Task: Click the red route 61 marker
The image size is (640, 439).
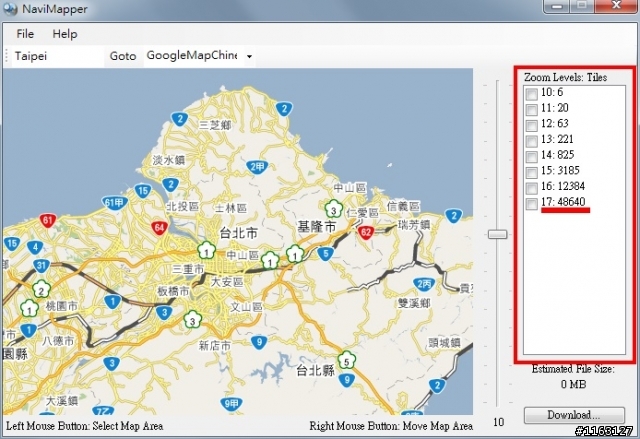Action: pos(48,221)
